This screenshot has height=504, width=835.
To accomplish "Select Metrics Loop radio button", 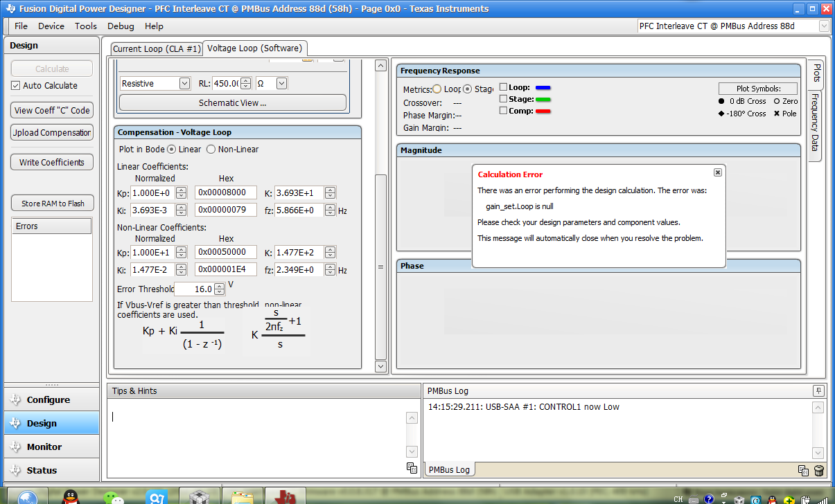I will coord(437,89).
